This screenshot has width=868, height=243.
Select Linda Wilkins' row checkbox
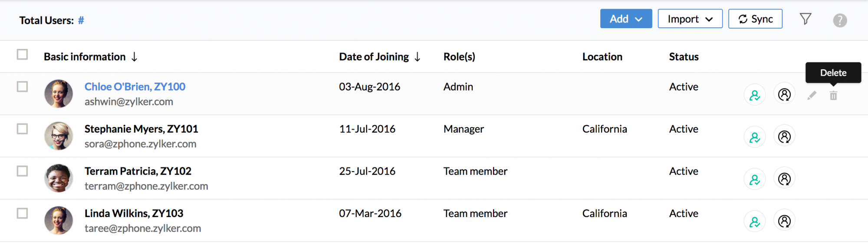[22, 213]
